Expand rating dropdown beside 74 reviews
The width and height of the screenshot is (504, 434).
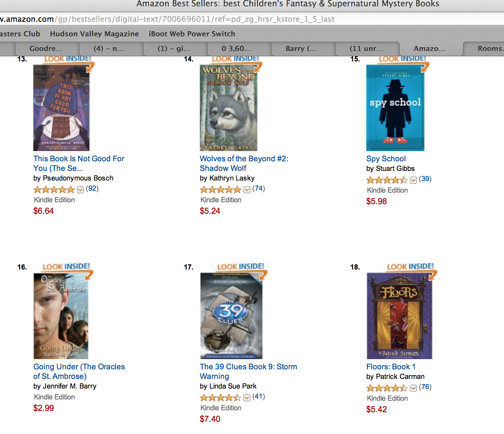247,190
